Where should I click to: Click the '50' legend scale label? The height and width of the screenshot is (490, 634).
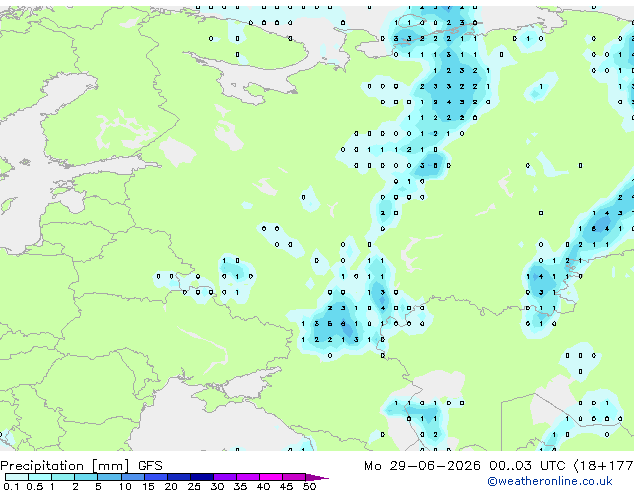pos(309,486)
